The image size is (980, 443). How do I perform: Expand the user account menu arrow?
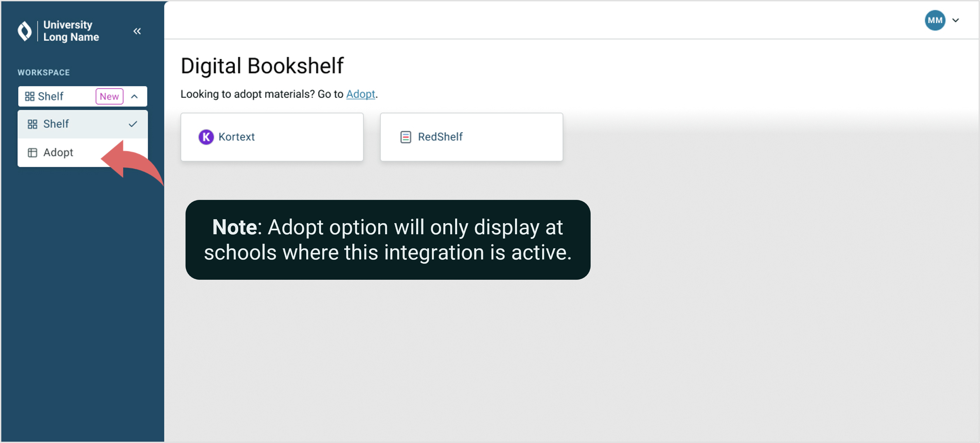pos(955,20)
